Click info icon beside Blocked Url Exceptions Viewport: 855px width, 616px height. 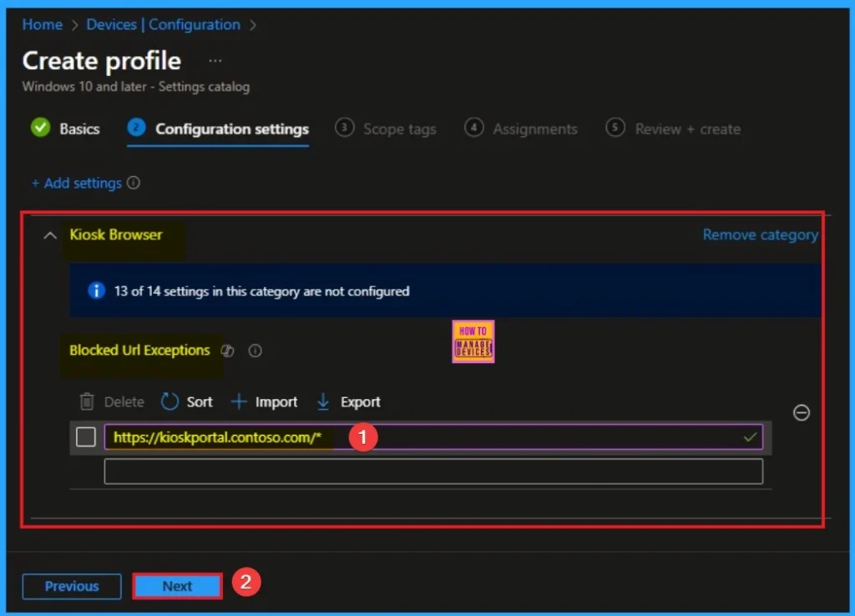pyautogui.click(x=255, y=351)
